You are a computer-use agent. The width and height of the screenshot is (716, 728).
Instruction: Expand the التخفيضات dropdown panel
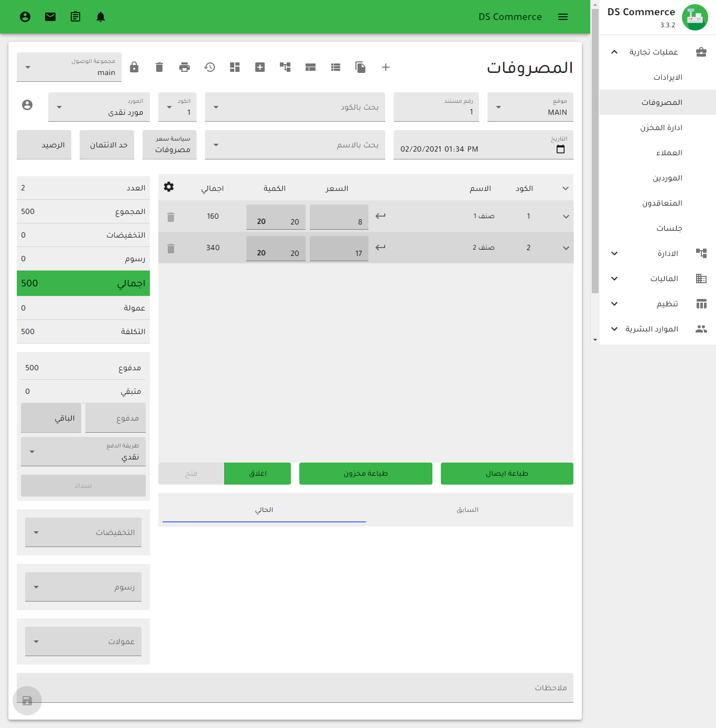pyautogui.click(x=83, y=532)
